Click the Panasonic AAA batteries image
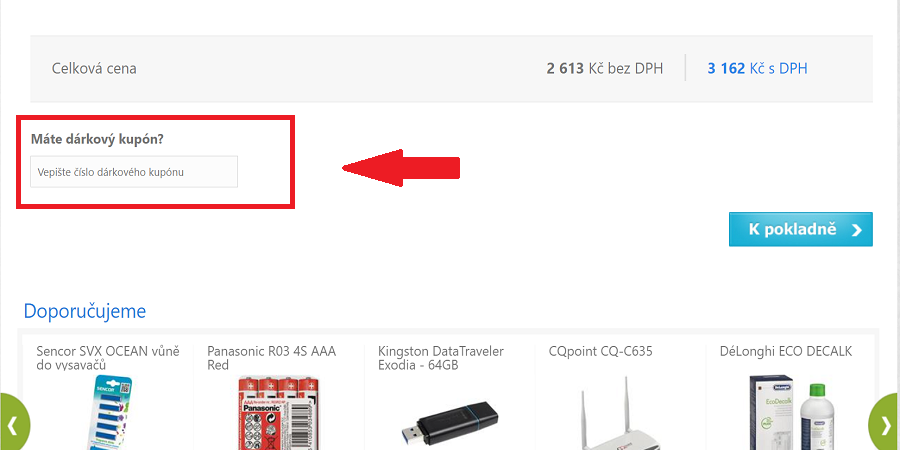Image resolution: width=900 pixels, height=450 pixels. click(x=279, y=413)
